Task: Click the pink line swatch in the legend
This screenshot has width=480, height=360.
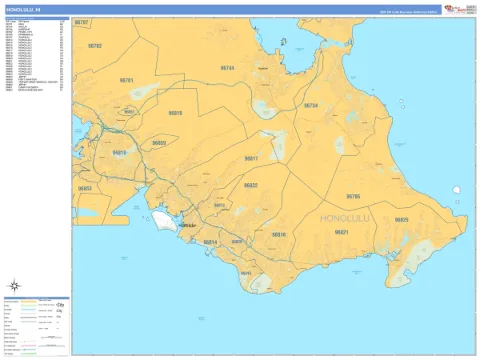Action: point(29,346)
